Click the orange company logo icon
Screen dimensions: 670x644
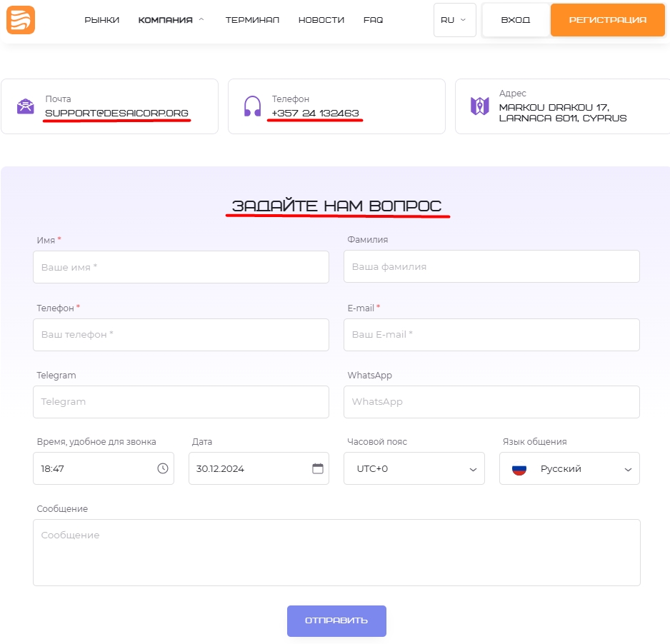pyautogui.click(x=21, y=20)
